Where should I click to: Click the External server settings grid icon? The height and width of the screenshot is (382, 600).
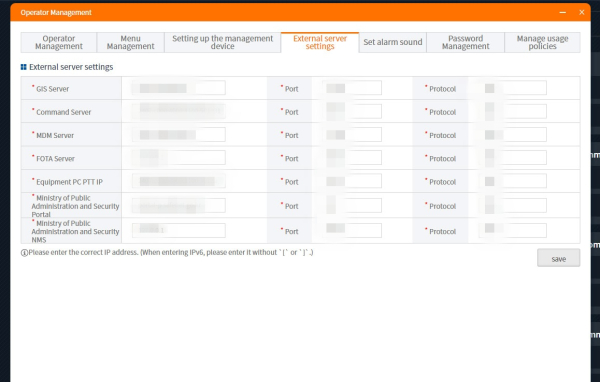pos(24,67)
